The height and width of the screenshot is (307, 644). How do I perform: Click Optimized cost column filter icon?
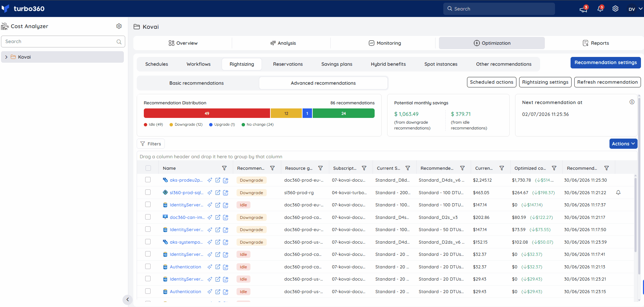554,168
